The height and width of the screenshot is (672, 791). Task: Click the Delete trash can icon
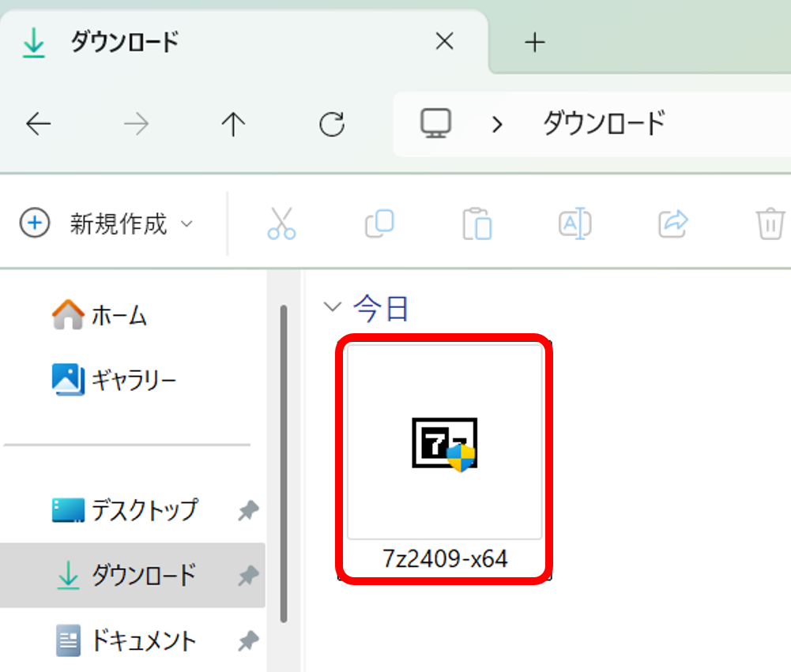tap(770, 223)
